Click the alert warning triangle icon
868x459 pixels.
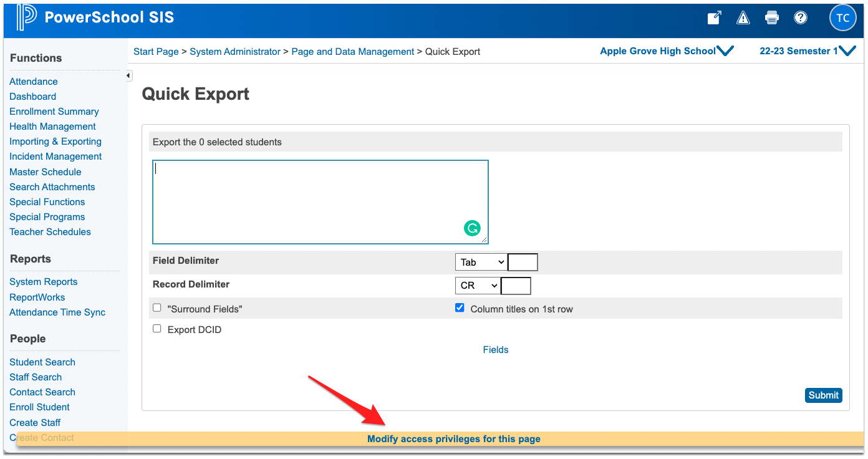click(x=743, y=18)
